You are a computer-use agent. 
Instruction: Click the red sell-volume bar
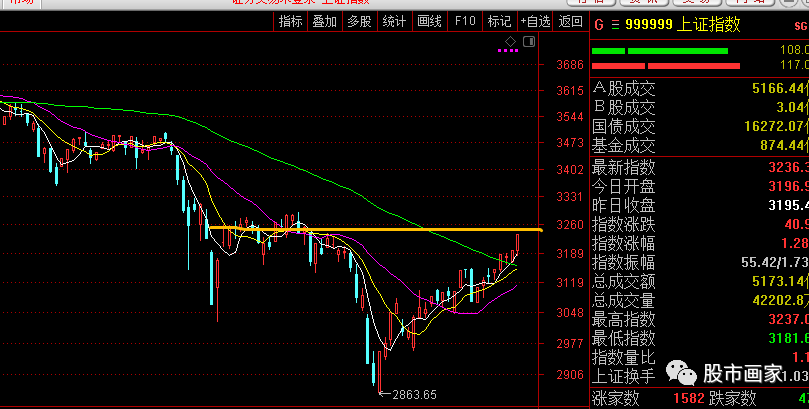point(666,66)
